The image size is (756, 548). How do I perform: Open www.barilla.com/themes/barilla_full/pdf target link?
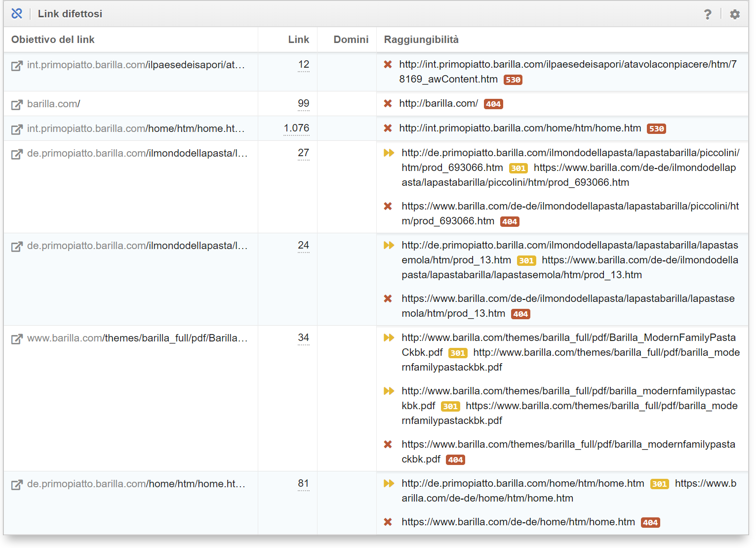click(137, 338)
